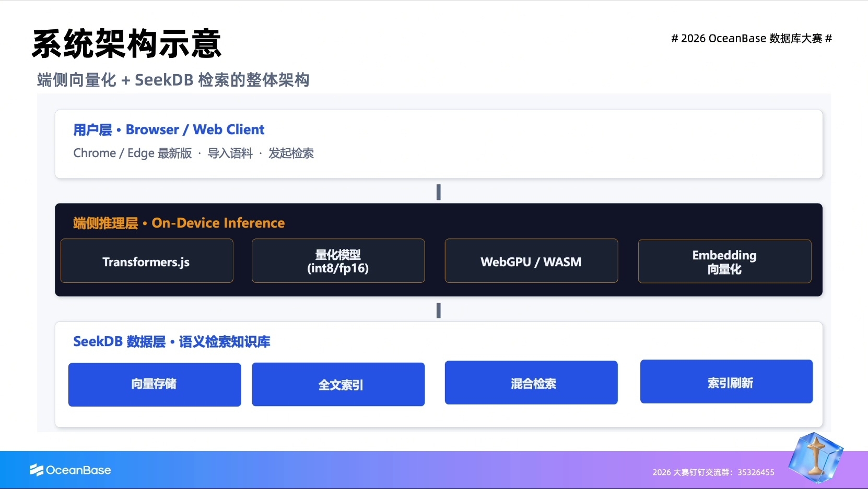Select the 量化模型 (int8/fp16) box
868x489 pixels.
tap(338, 261)
